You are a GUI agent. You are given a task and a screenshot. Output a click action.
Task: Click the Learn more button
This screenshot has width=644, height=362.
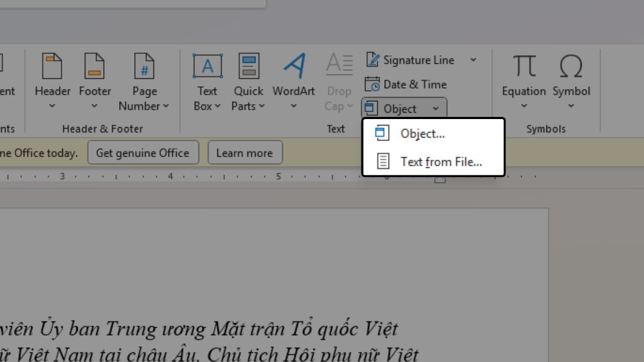coord(245,153)
